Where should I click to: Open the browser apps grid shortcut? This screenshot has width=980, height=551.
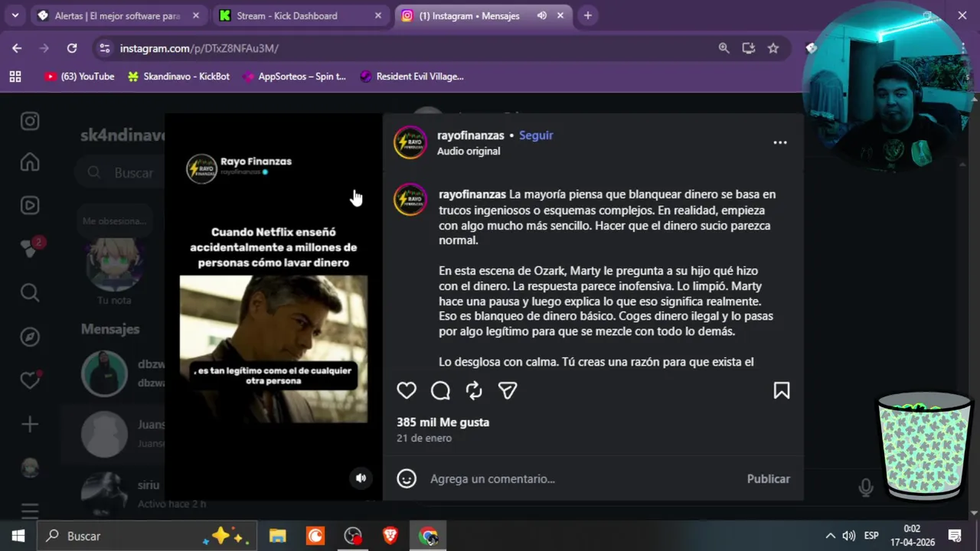[x=15, y=77]
